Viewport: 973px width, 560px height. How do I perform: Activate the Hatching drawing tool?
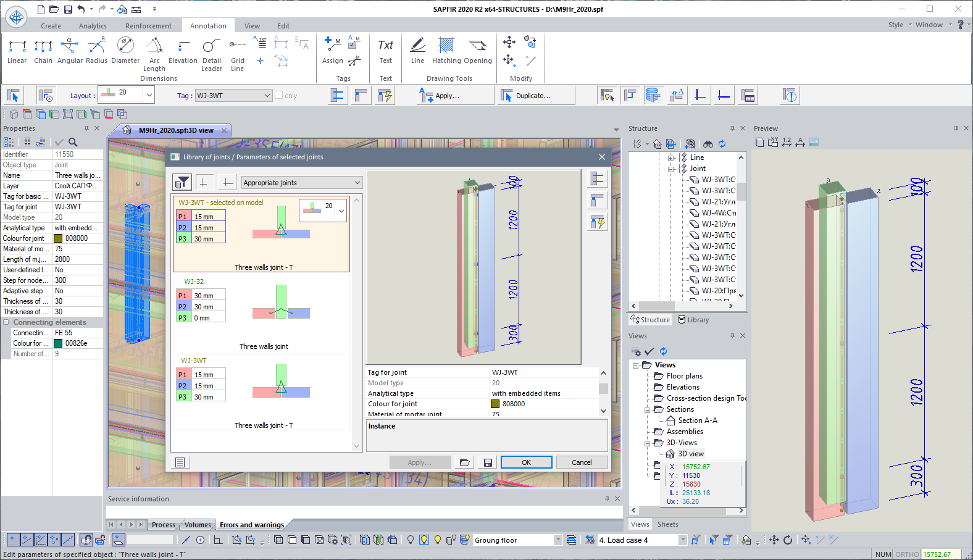click(446, 51)
